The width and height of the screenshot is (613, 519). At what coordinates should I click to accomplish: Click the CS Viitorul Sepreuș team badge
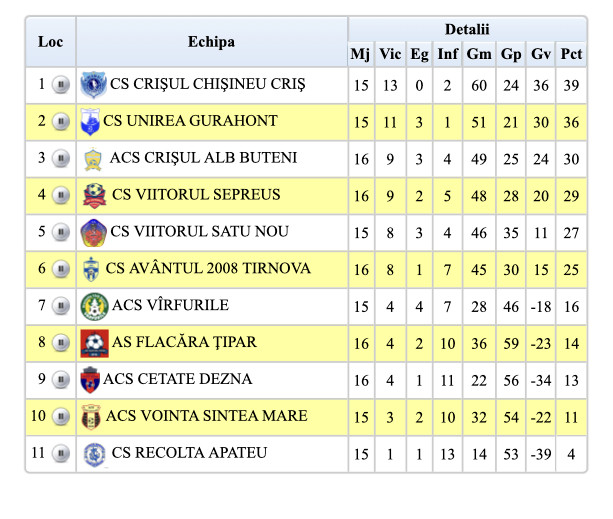click(x=93, y=195)
